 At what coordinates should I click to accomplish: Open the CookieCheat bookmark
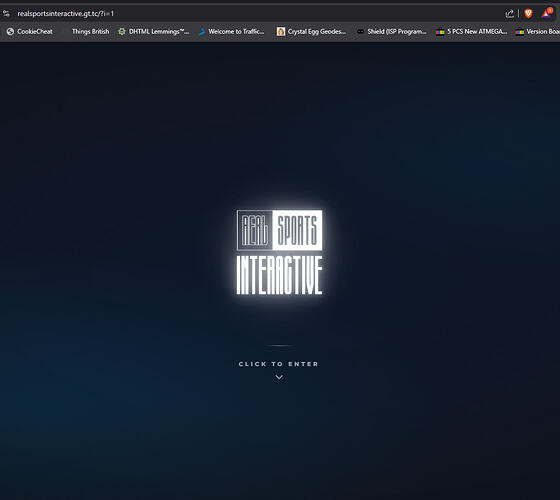(30, 31)
